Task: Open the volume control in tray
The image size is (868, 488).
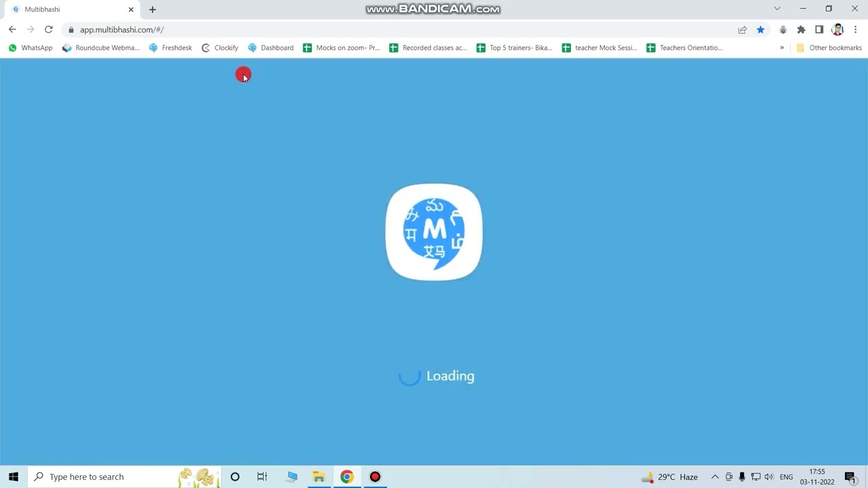Action: pos(768,477)
